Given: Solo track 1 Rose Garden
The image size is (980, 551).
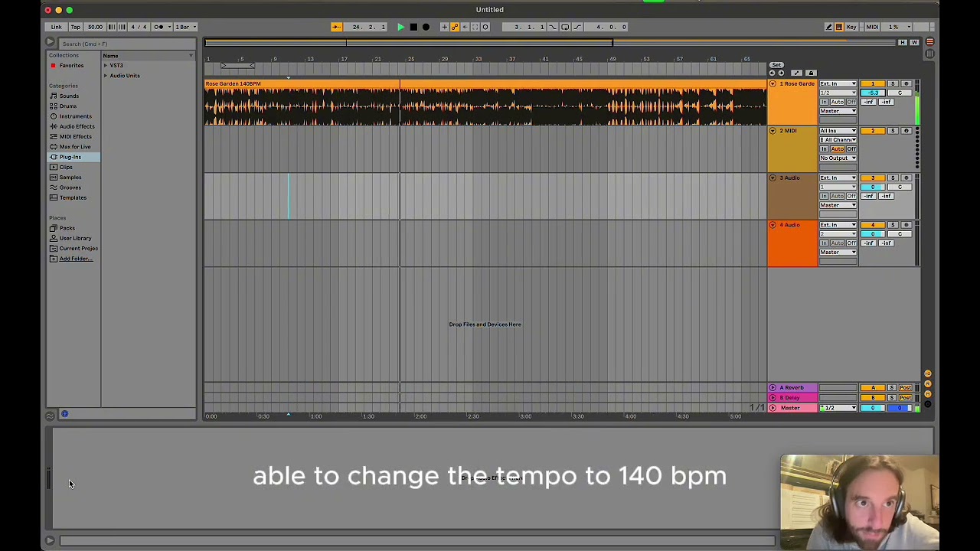Looking at the screenshot, I should point(893,83).
